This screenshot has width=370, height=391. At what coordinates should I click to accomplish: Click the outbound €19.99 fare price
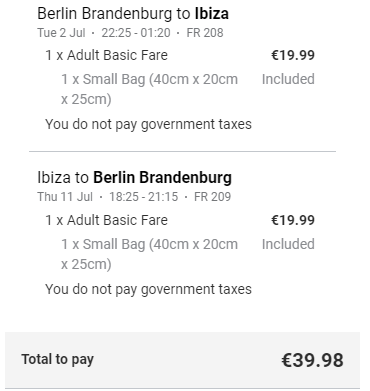[293, 55]
